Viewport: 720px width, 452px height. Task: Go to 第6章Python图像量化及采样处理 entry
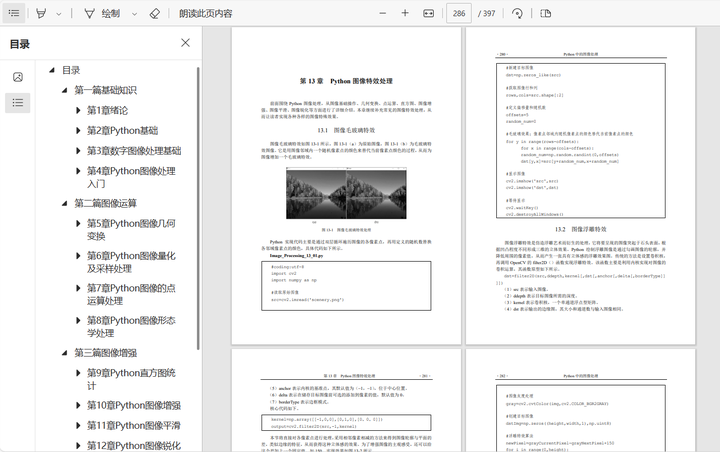pyautogui.click(x=131, y=262)
